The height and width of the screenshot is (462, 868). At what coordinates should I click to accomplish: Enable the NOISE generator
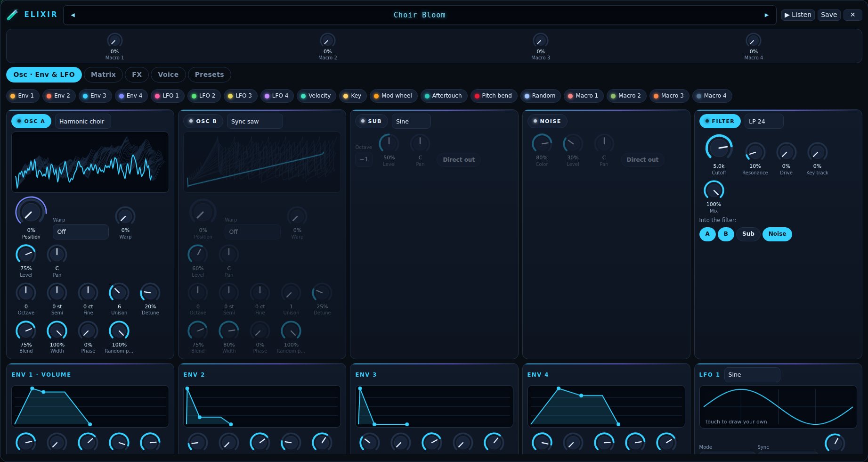(x=547, y=121)
